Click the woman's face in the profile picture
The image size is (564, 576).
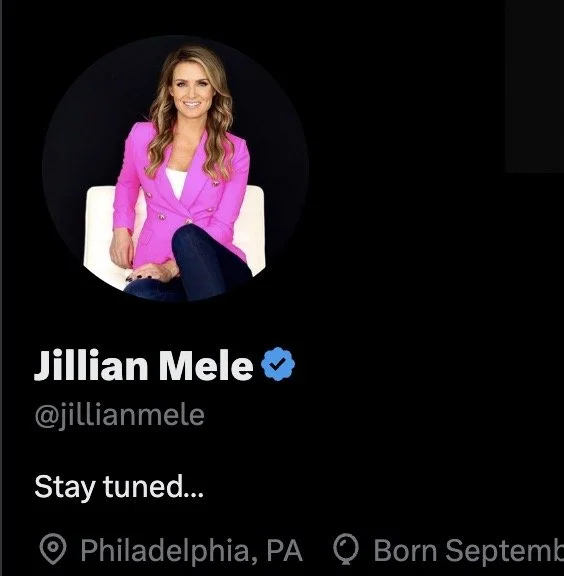191,90
